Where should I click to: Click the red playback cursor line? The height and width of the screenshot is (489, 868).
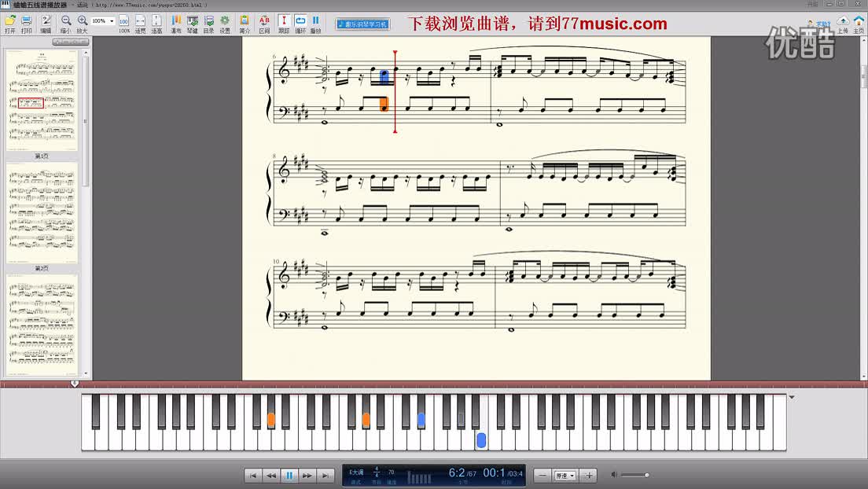(x=395, y=92)
